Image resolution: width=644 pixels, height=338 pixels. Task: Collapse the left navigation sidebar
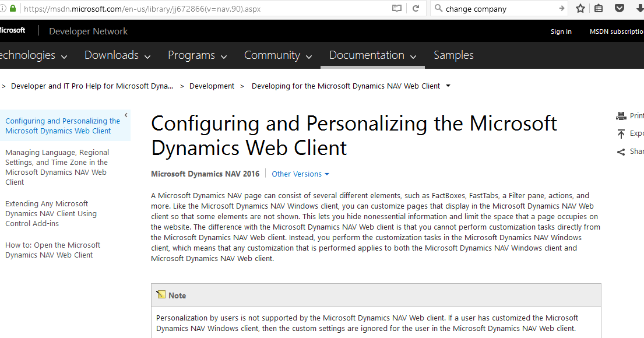pyautogui.click(x=125, y=114)
